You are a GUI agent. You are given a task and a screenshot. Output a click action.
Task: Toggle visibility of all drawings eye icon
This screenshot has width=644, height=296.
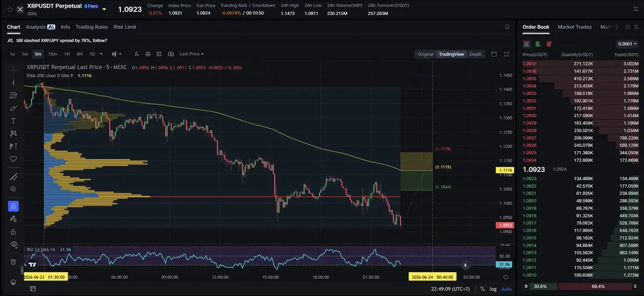pos(13,244)
